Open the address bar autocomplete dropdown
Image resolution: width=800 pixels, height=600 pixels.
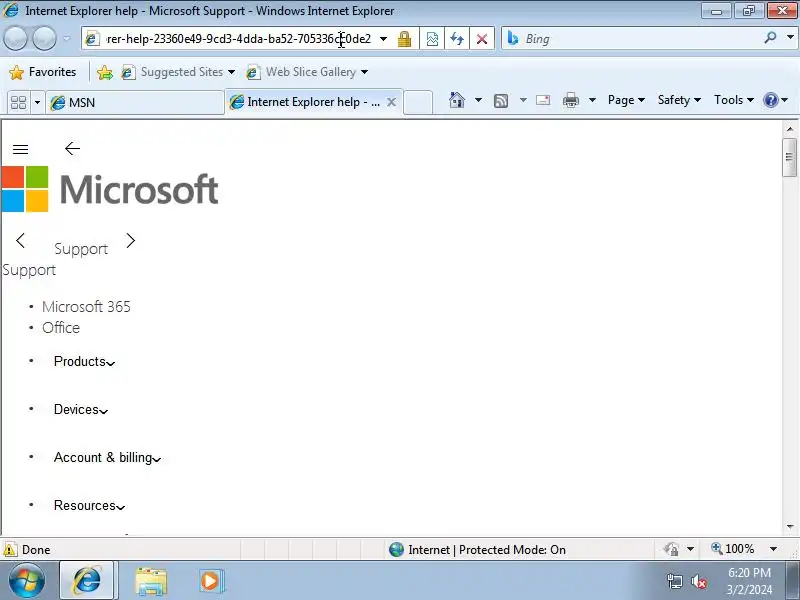point(384,39)
